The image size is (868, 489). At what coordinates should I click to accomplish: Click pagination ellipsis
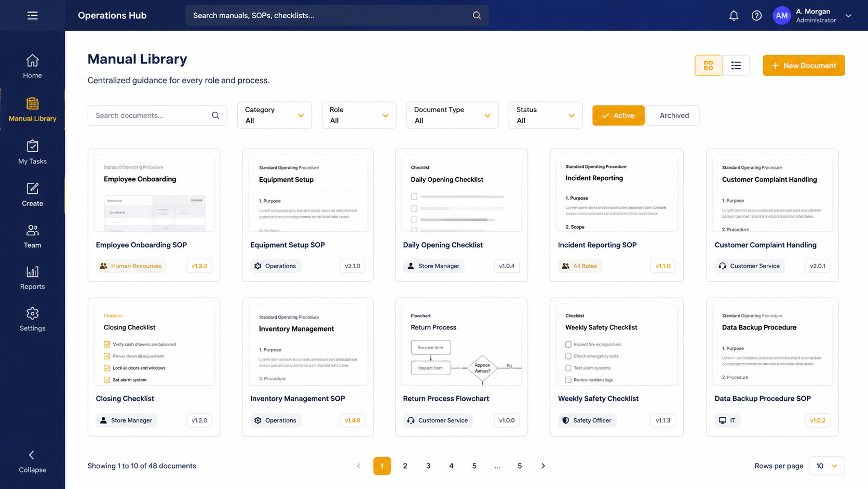(497, 466)
